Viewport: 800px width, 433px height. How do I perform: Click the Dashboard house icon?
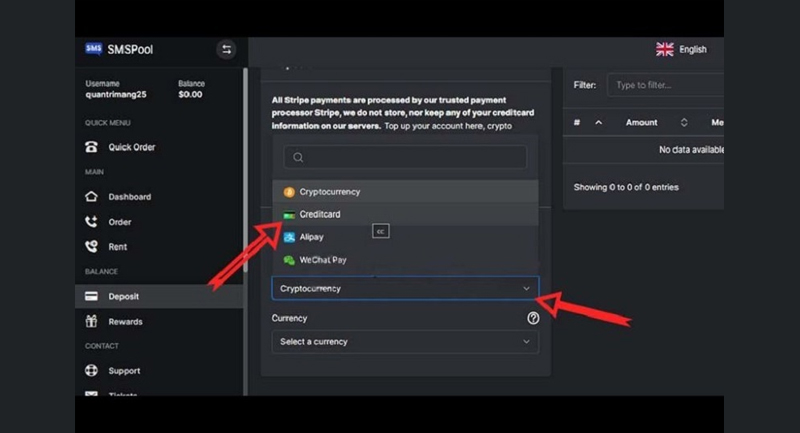(91, 196)
